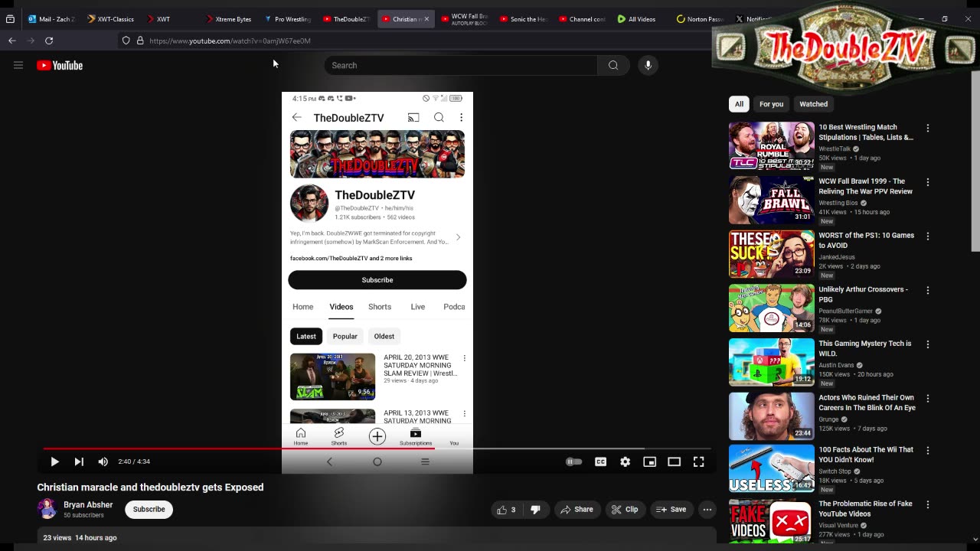Open options menu for Problematic Rise of Fake video
This screenshot has width=980, height=551.
point(928,505)
